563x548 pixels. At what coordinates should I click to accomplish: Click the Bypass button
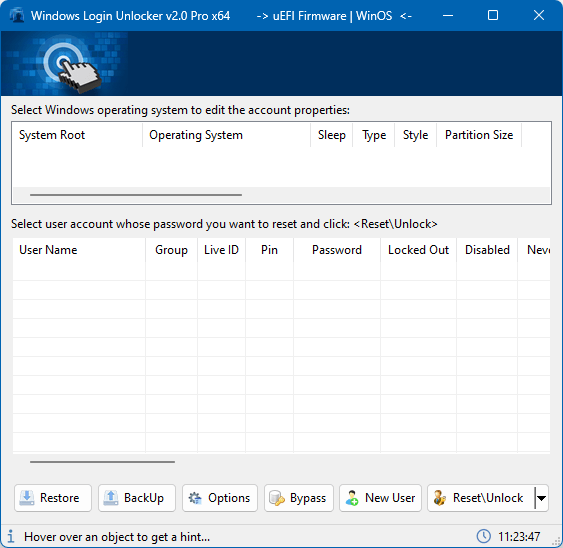[x=299, y=498]
